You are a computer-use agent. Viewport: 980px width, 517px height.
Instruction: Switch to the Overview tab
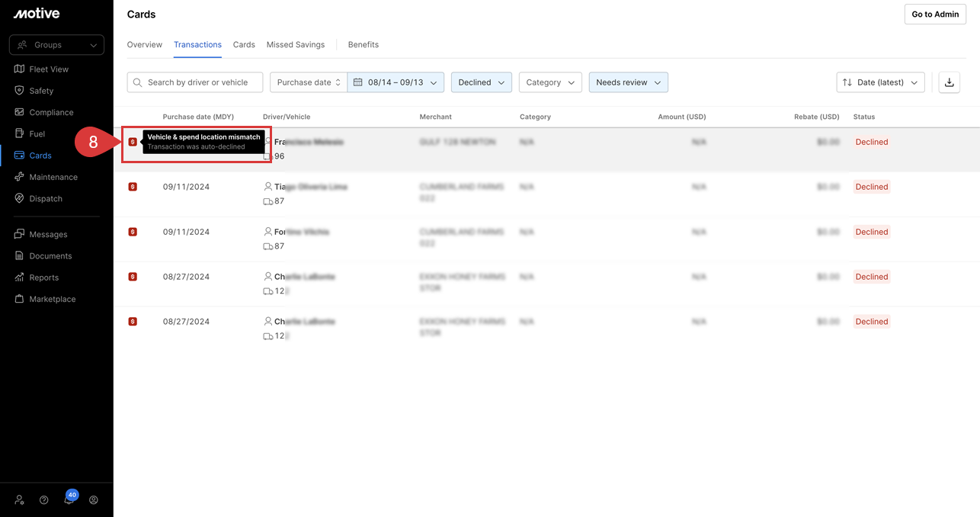(x=145, y=45)
